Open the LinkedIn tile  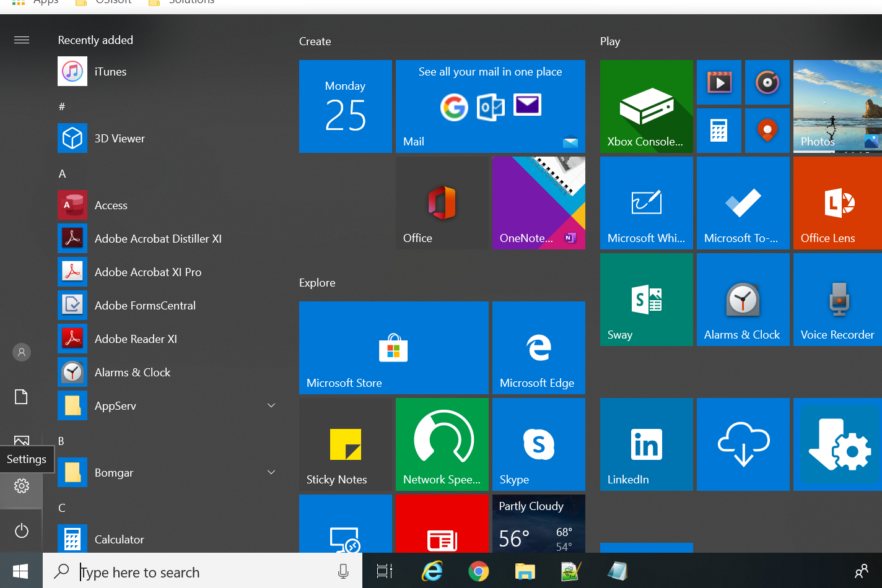646,444
